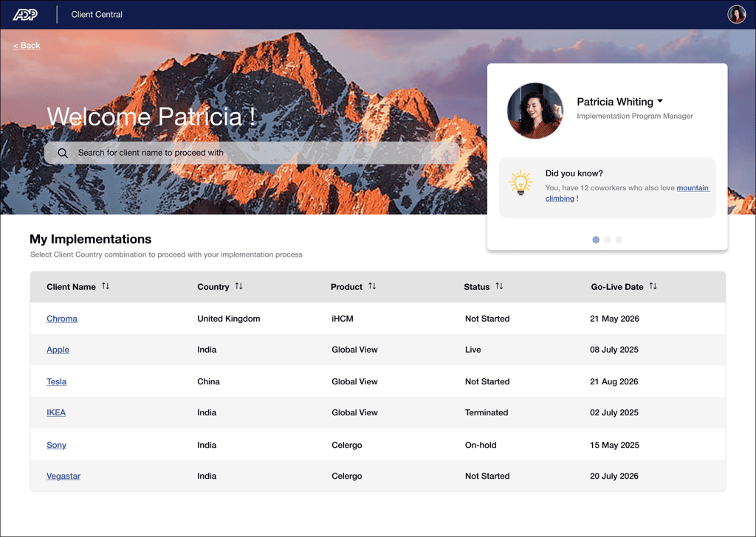Click the On-hold status cell
The height and width of the screenshot is (537, 756).
[481, 445]
